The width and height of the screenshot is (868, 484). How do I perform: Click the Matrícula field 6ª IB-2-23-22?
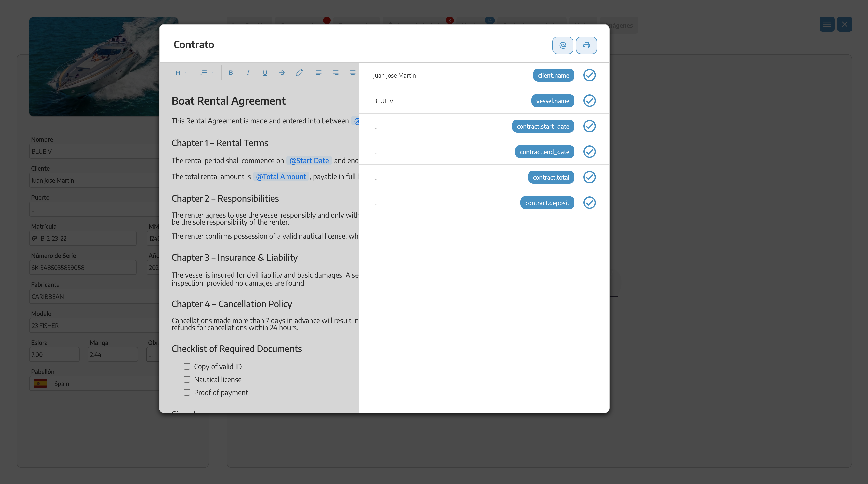click(x=83, y=239)
